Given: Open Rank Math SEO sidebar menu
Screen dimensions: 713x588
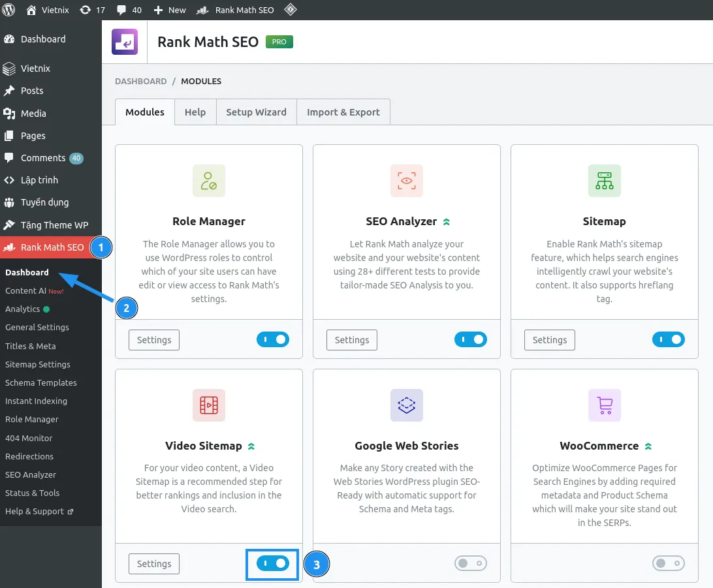Looking at the screenshot, I should [51, 247].
